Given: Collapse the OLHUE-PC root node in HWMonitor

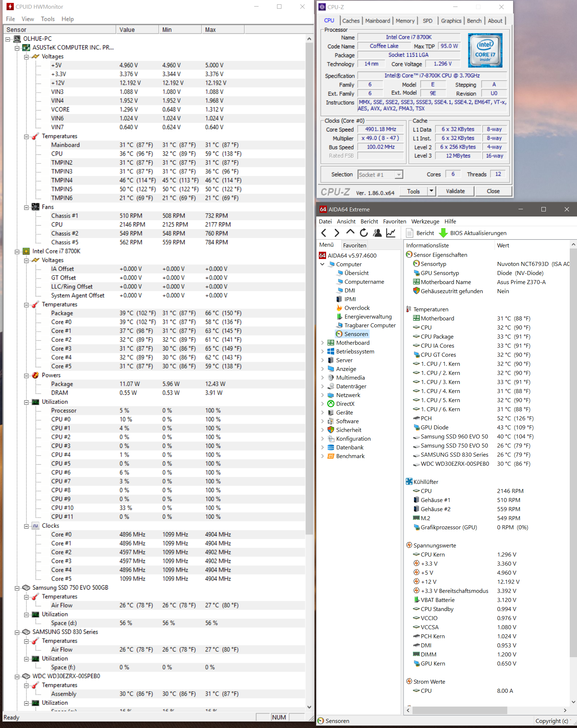Looking at the screenshot, I should point(8,39).
